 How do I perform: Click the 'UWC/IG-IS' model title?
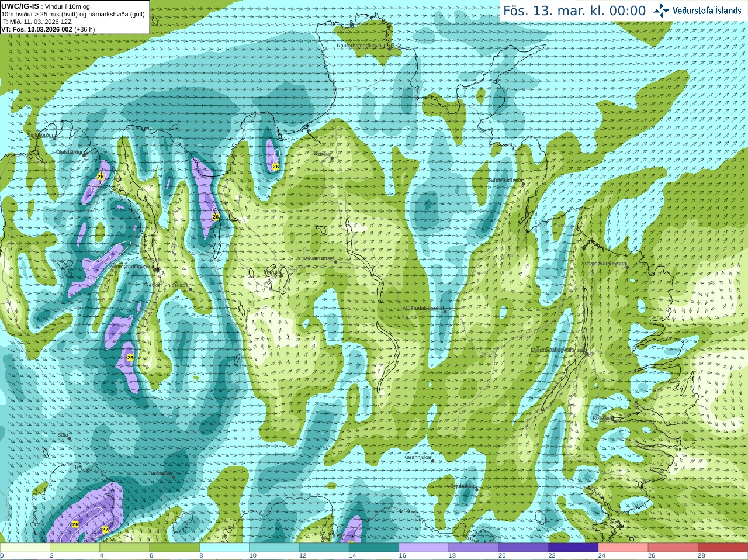click(20, 6)
